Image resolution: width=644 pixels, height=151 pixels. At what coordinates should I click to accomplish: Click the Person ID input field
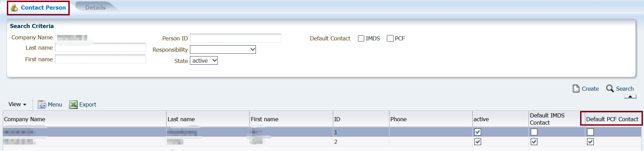[x=236, y=38]
